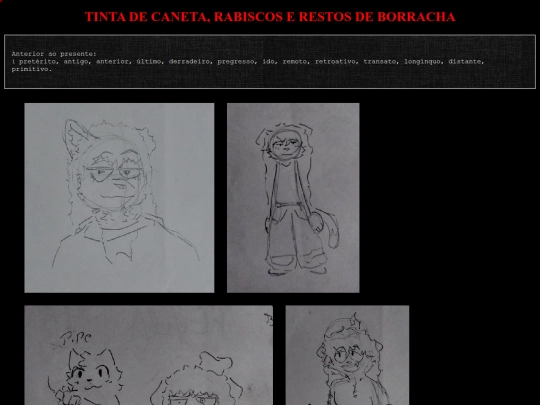
Task: Open the sketch labeled Pipe with cat
Action: pos(149,355)
